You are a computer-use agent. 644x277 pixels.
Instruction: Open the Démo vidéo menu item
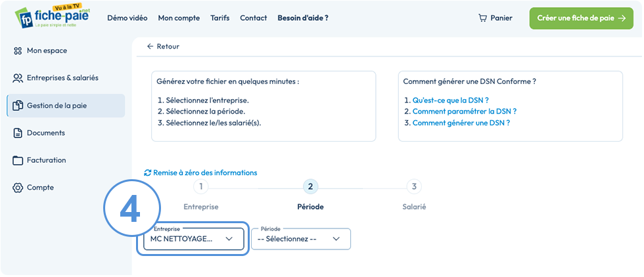pyautogui.click(x=127, y=18)
